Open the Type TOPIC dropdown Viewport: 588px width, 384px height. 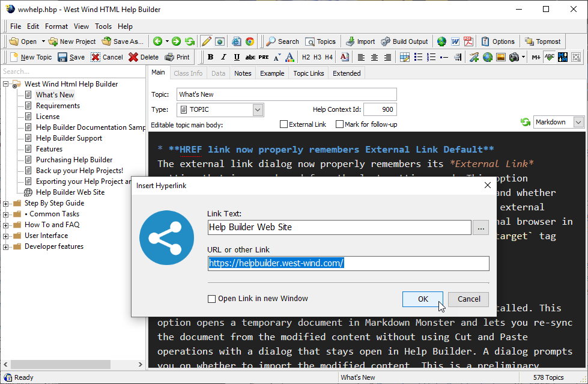[x=257, y=109]
